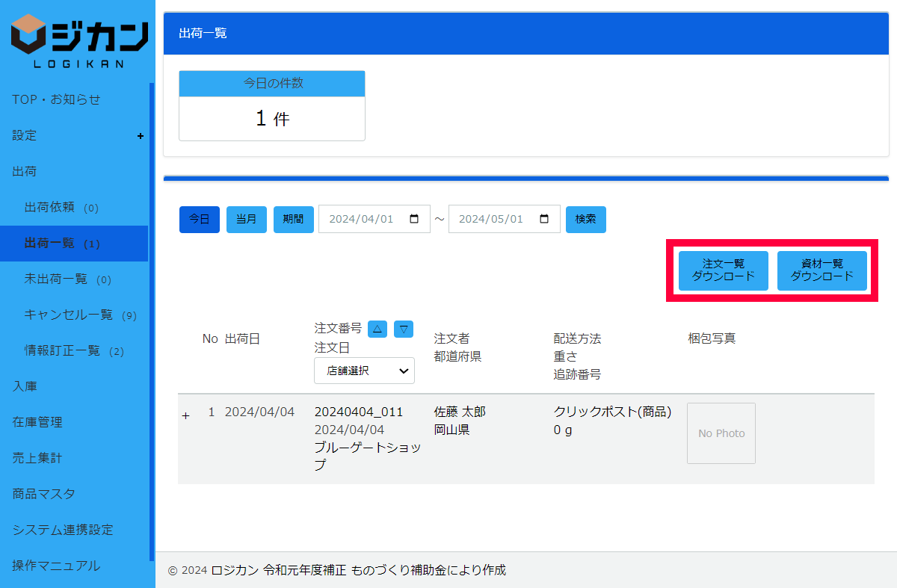Open 出荷依頼 in the sidebar
897x588 pixels.
coord(61,208)
